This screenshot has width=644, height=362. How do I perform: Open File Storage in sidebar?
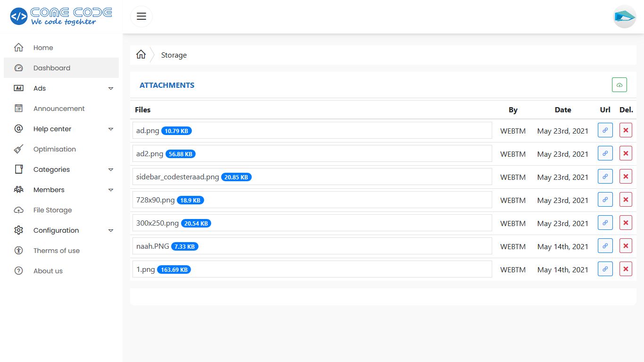pos(52,210)
